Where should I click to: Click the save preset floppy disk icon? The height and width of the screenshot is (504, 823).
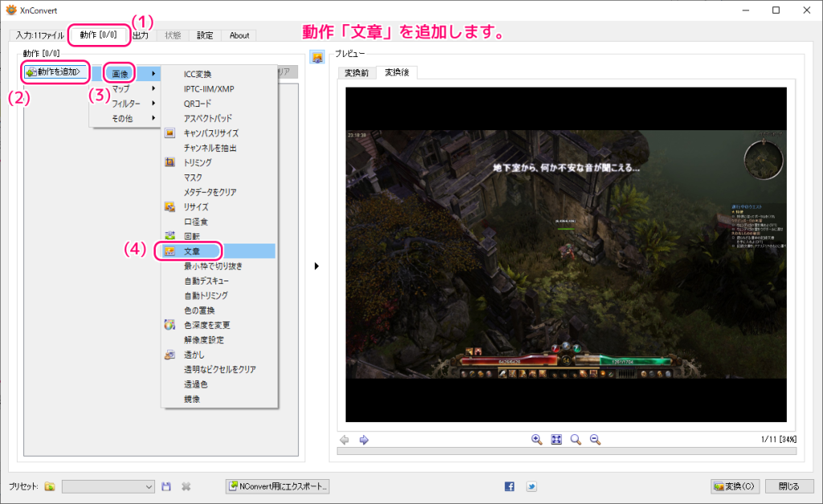[166, 486]
